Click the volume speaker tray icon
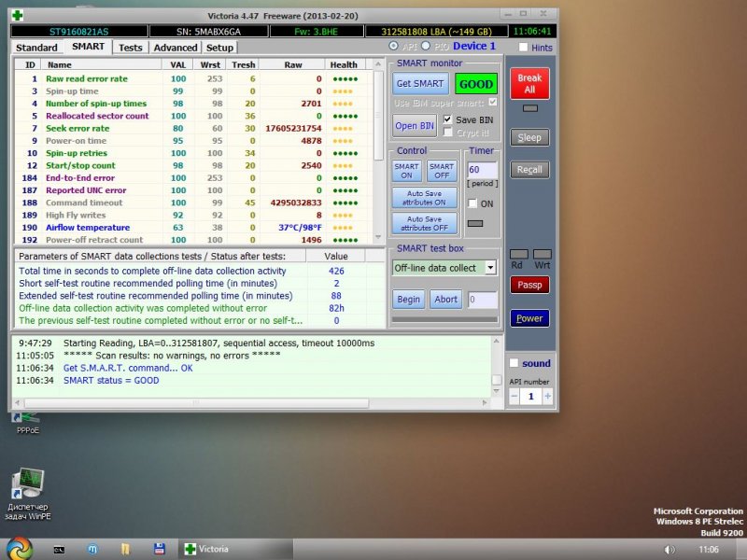 pyautogui.click(x=669, y=550)
